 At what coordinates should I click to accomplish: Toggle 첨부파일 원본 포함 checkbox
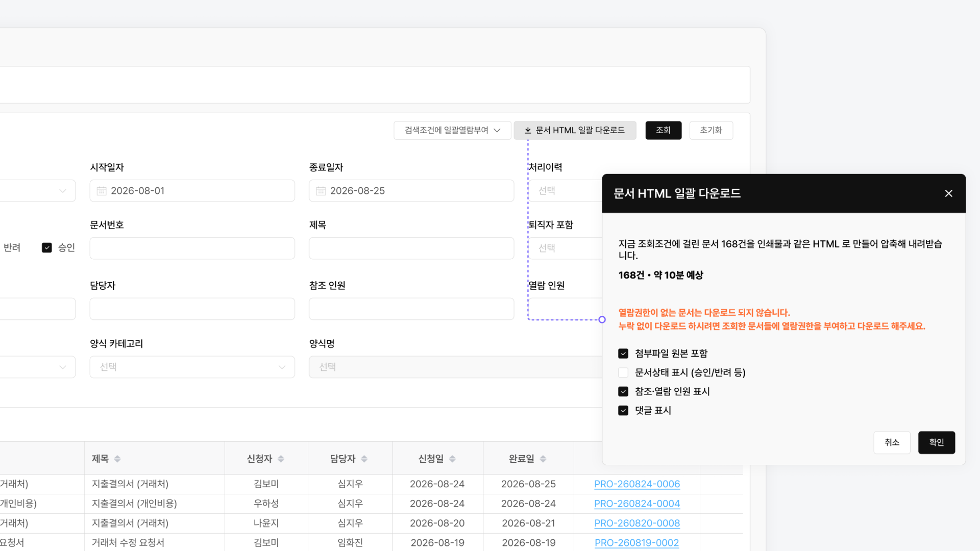click(x=623, y=354)
